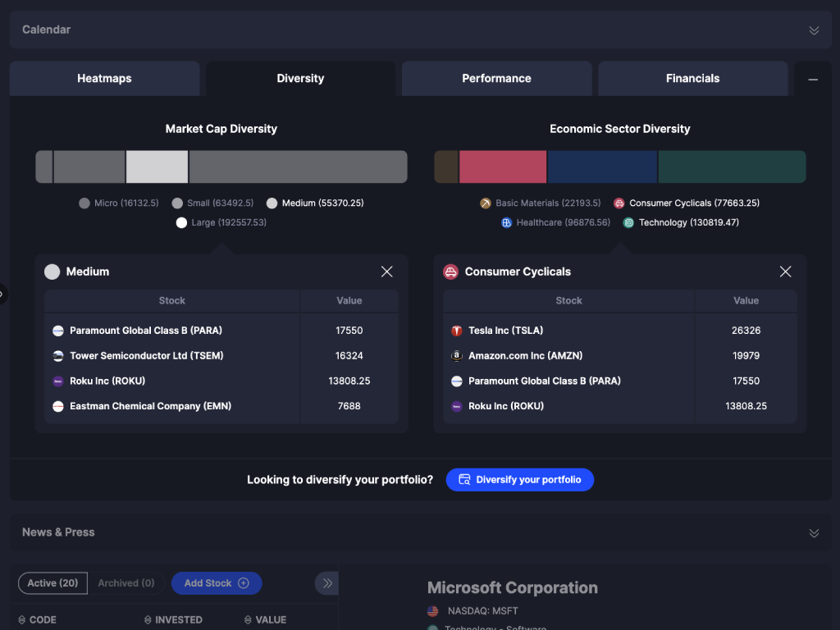Image resolution: width=840 pixels, height=630 pixels.
Task: Toggle Healthcare (96876.56) legend item
Action: pyautogui.click(x=555, y=222)
